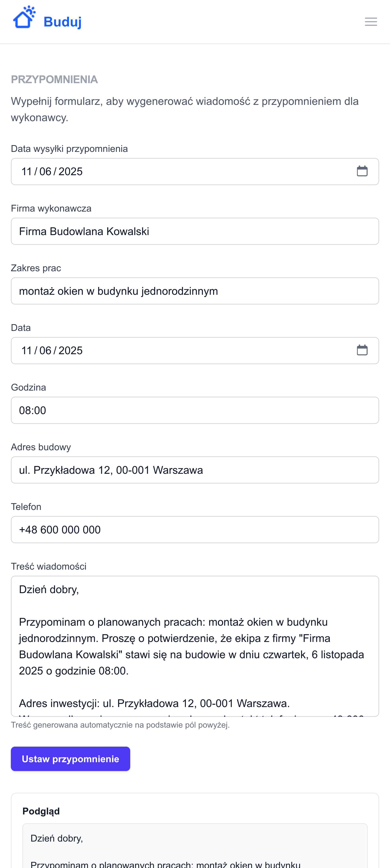Click into the Zakres prac field

point(195,291)
